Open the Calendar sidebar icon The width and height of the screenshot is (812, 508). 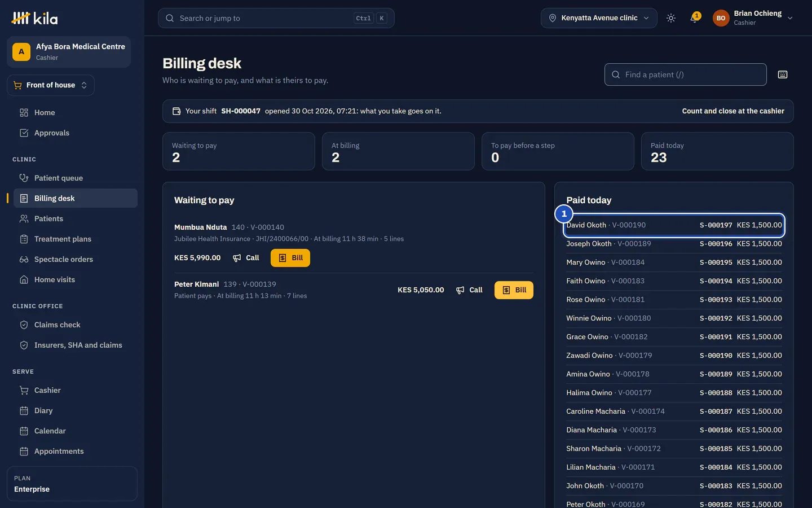click(x=24, y=431)
